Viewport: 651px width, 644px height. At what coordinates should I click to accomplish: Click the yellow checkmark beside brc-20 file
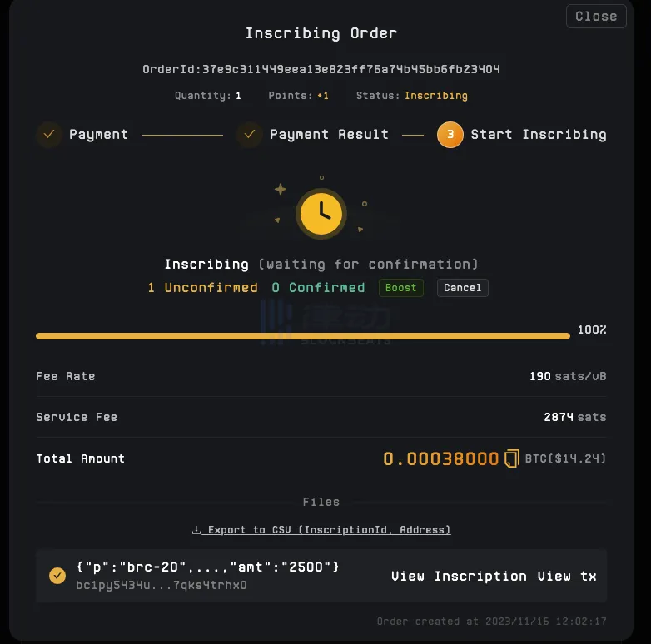tap(57, 576)
